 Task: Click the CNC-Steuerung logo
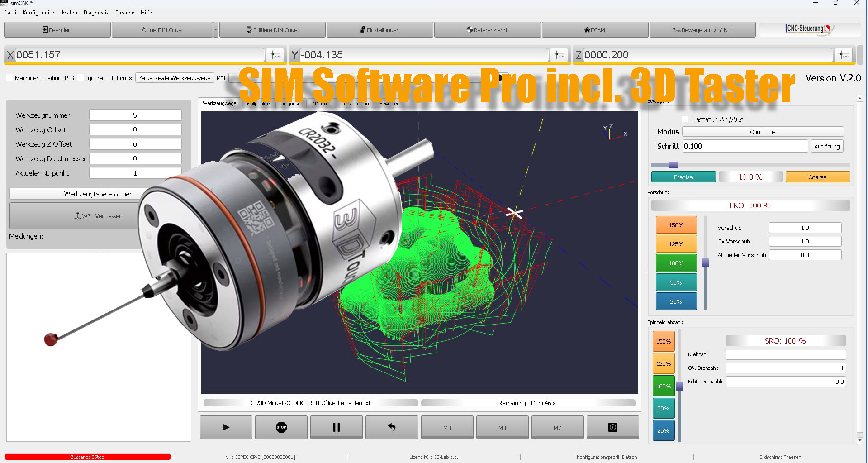809,29
